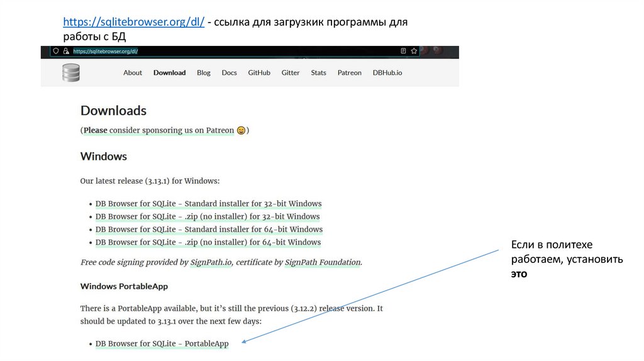Download .zip no installer for 32-bit Windows
Screen dimensions: 644x361
[x=208, y=216]
